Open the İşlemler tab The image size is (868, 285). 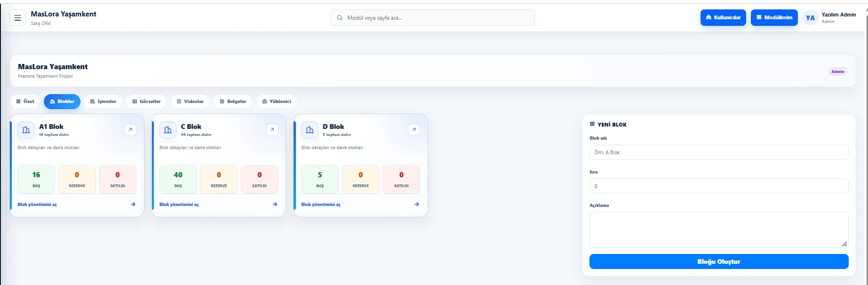point(104,102)
